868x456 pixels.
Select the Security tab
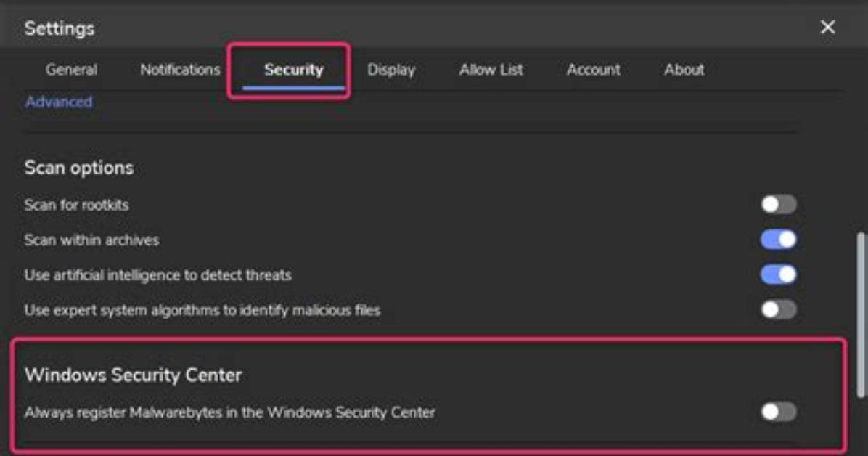[293, 70]
